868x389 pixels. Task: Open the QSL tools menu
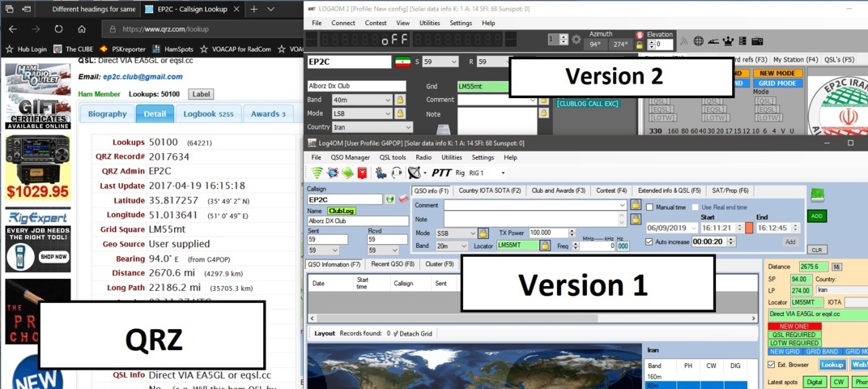393,157
